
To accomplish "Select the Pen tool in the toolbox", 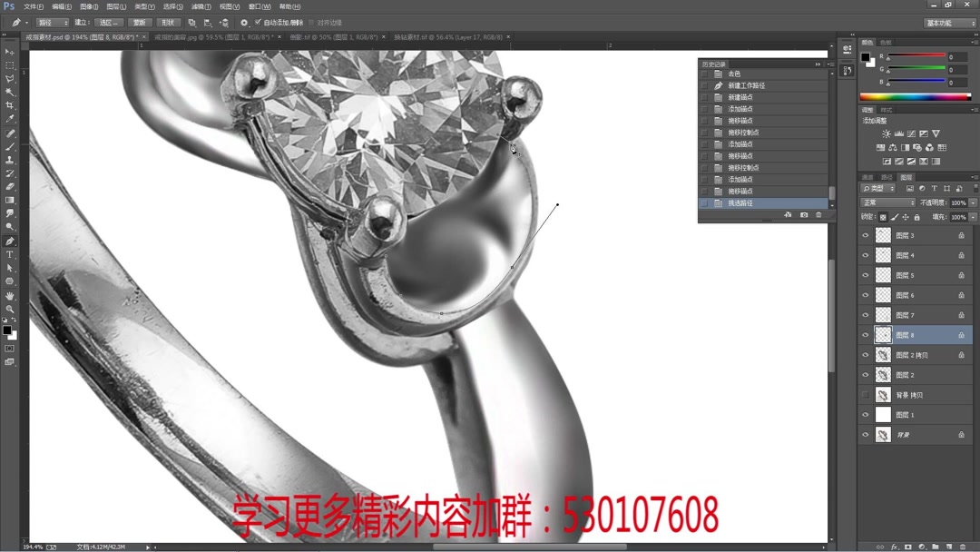I will (x=10, y=240).
